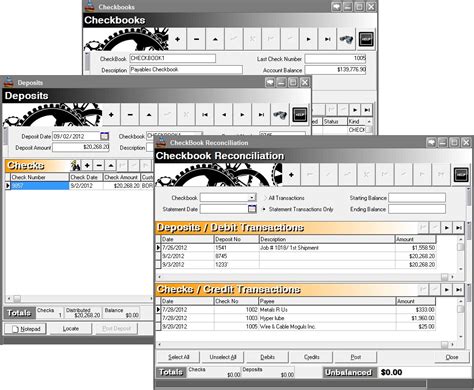
Task: Click CheckBook field showing CHECKBOOK1
Action: click(172, 58)
